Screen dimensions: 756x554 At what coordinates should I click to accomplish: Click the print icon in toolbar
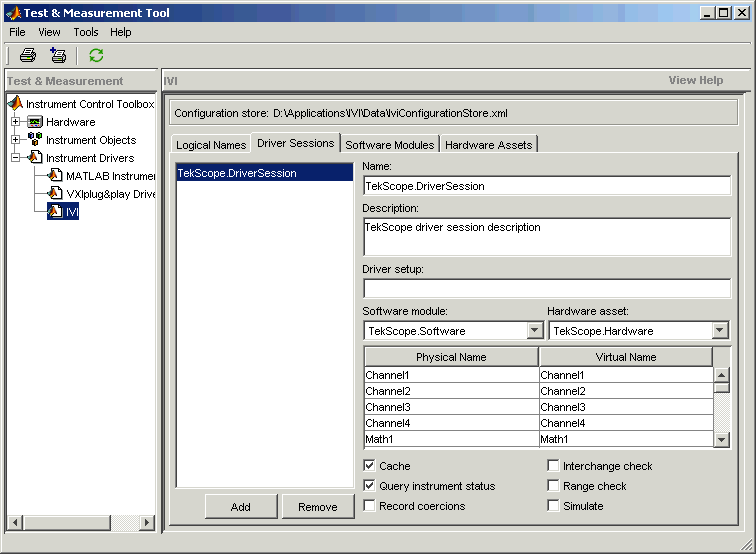point(27,56)
